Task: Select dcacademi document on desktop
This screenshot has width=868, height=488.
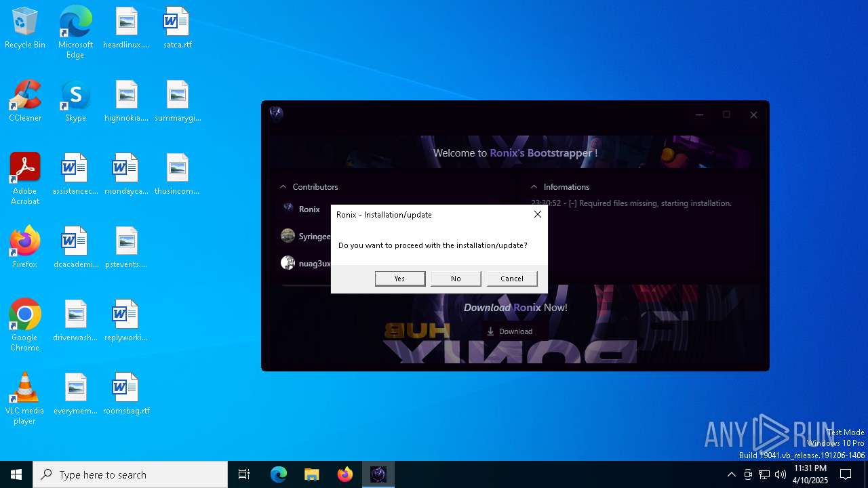Action: click(x=75, y=248)
